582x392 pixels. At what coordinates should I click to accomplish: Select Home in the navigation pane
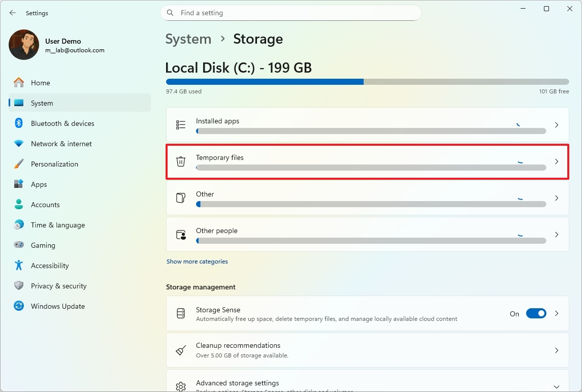[x=41, y=83]
